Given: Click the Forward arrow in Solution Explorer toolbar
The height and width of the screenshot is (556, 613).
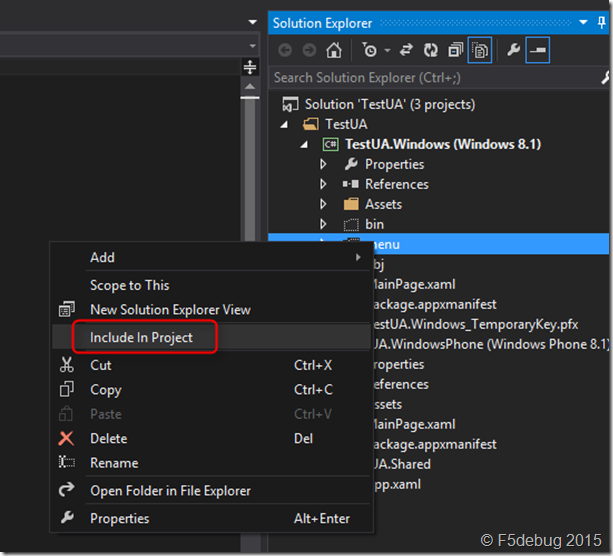Looking at the screenshot, I should pos(309,50).
